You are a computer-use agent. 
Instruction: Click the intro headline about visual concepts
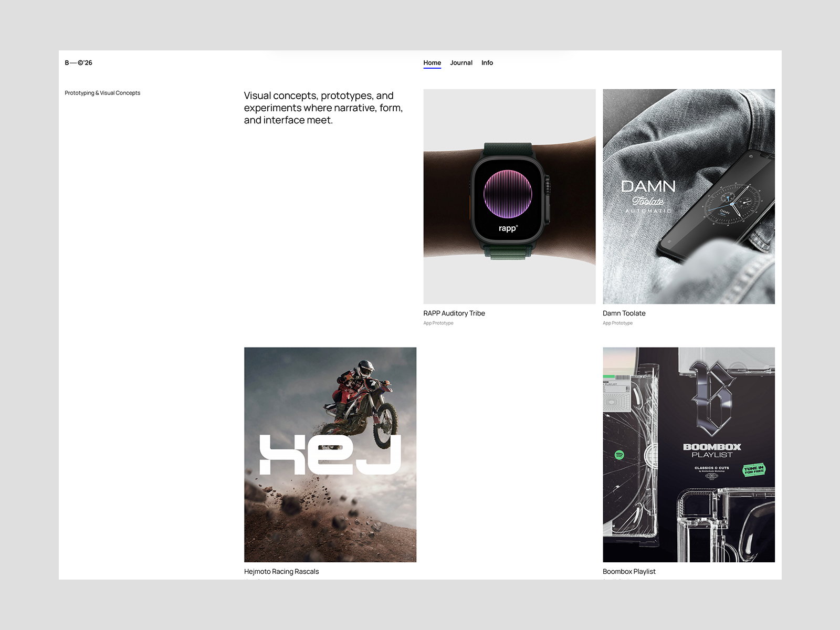coord(323,108)
